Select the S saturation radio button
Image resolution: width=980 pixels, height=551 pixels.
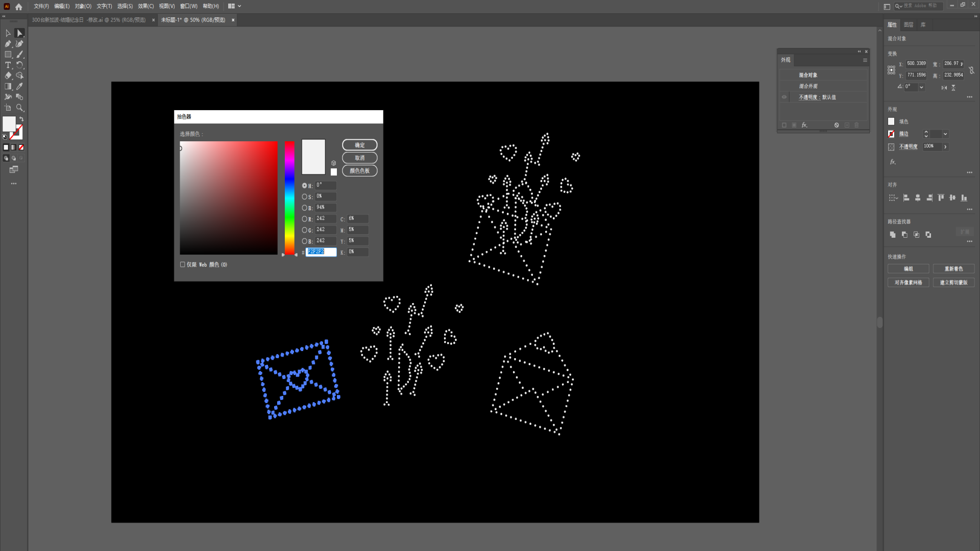click(305, 196)
